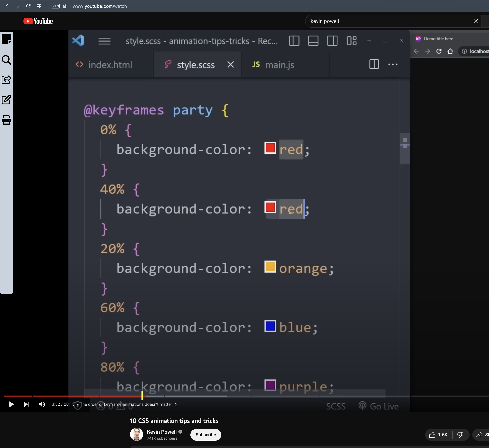Image resolution: width=489 pixels, height=448 pixels.
Task: Select the search tool in left sidebar
Action: point(6,60)
